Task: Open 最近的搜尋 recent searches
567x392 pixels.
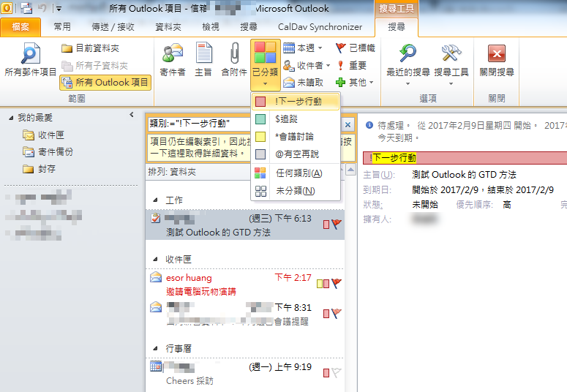Action: pyautogui.click(x=408, y=64)
